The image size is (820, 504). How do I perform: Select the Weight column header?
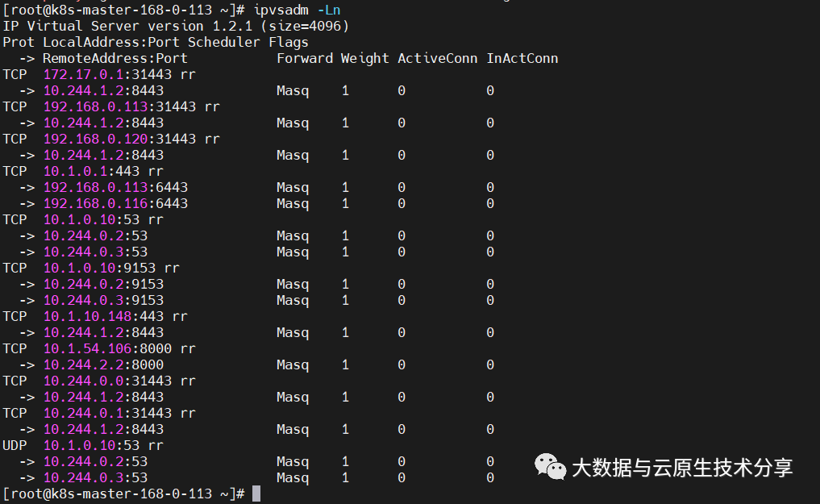(364, 58)
